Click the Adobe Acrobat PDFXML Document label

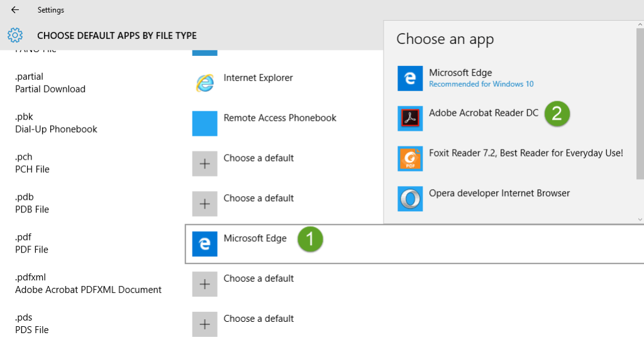(88, 290)
